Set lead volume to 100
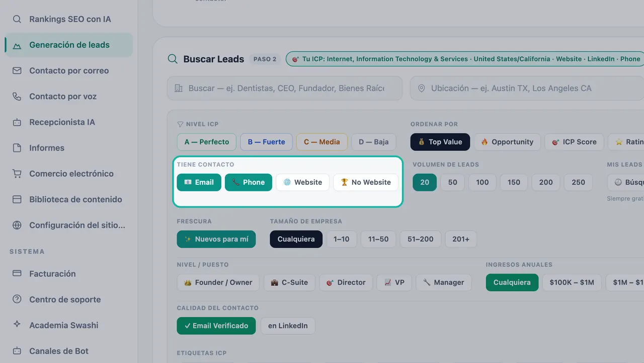 click(482, 182)
